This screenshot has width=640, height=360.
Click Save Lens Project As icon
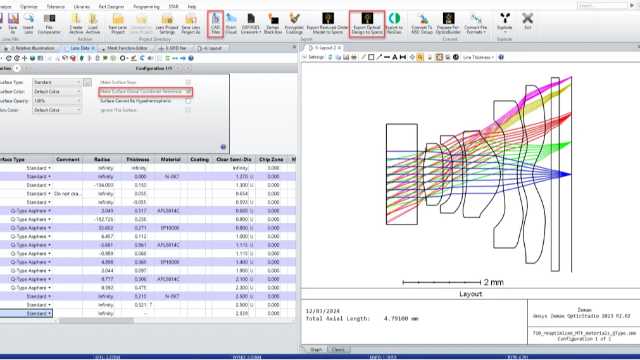pyautogui.click(x=191, y=23)
